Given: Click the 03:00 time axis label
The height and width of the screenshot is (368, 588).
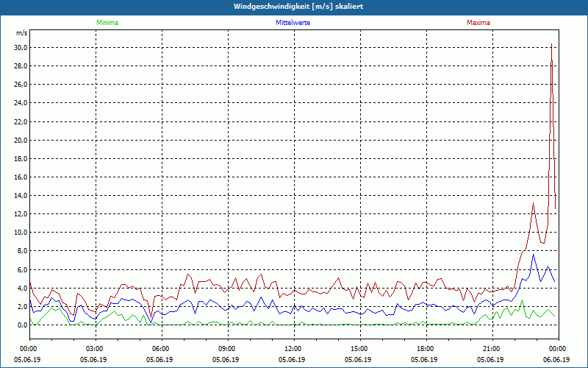Looking at the screenshot, I should (x=96, y=349).
